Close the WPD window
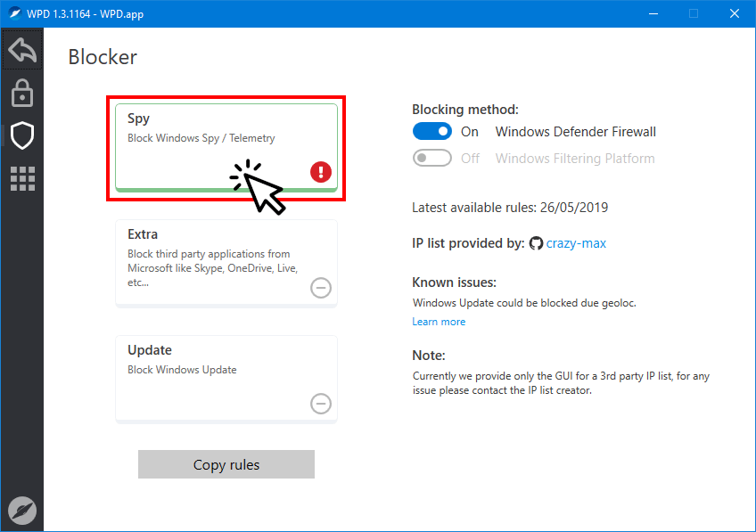Screen dimensions: 756x532 735,13
